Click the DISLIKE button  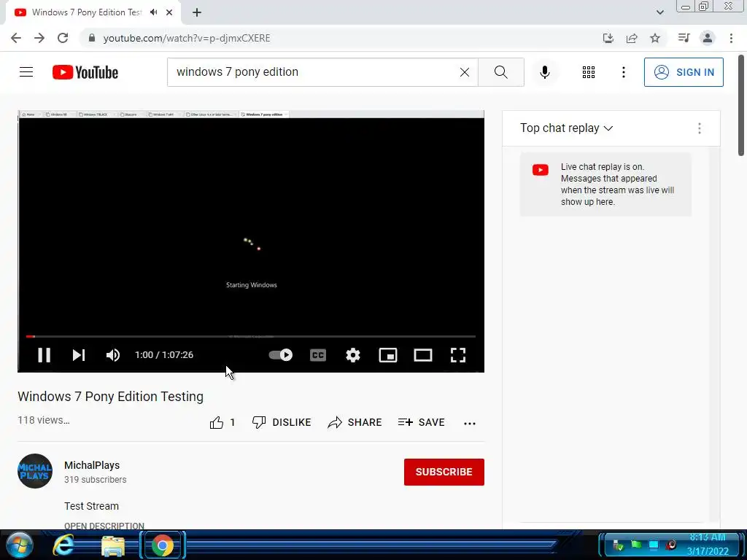coord(282,422)
